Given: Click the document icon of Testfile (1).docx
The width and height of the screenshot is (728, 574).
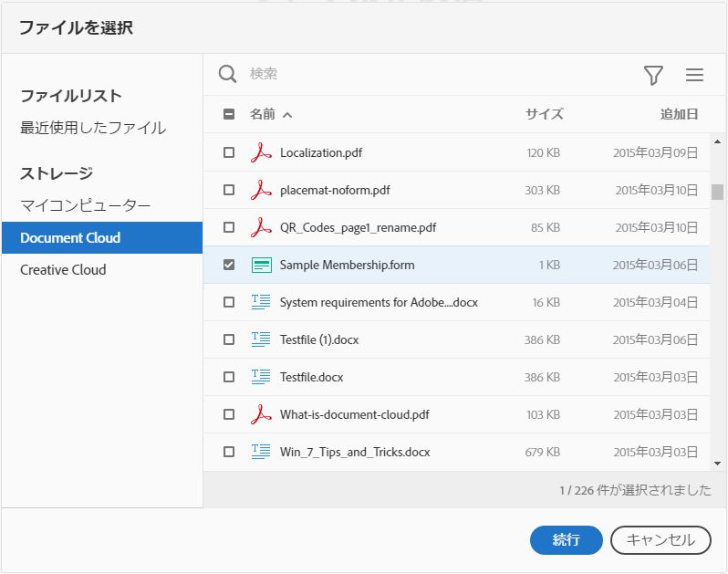Looking at the screenshot, I should point(261,339).
